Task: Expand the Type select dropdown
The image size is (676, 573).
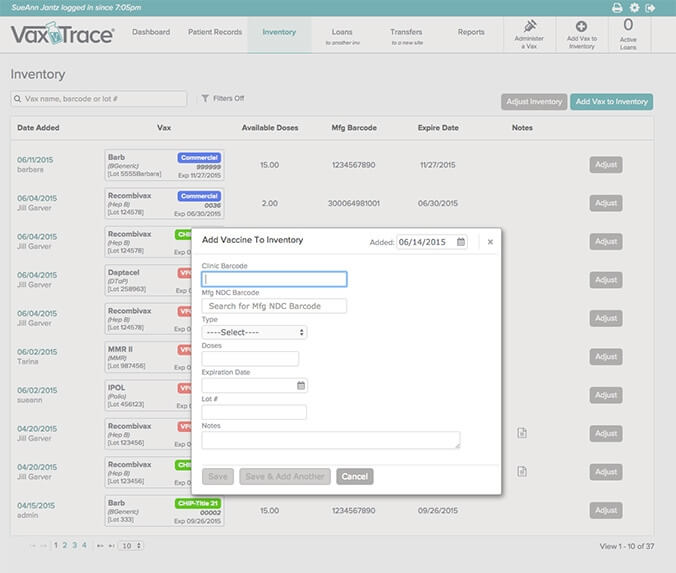Action: pyautogui.click(x=254, y=332)
